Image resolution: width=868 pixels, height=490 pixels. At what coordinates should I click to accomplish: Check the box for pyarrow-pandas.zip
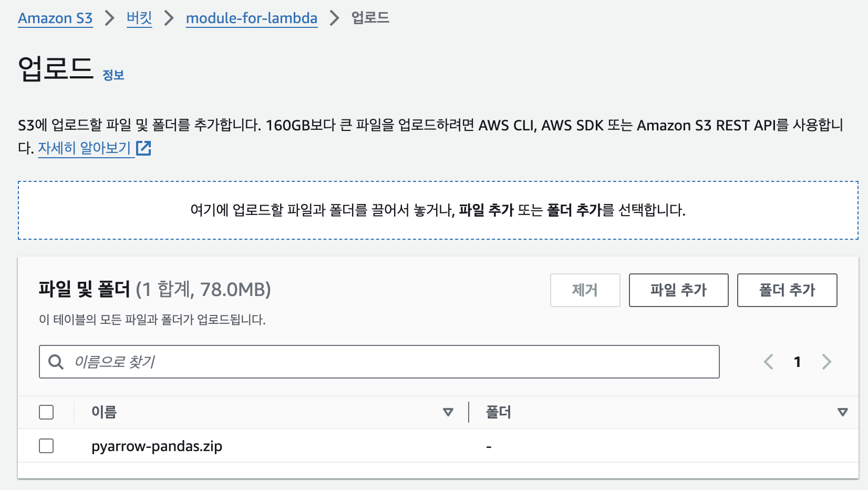pyautogui.click(x=46, y=446)
